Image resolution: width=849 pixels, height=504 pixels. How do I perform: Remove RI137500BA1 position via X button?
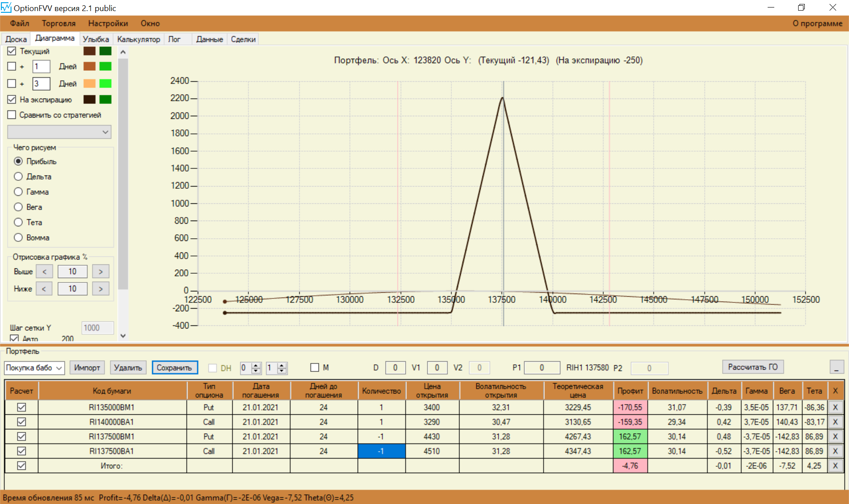point(835,451)
